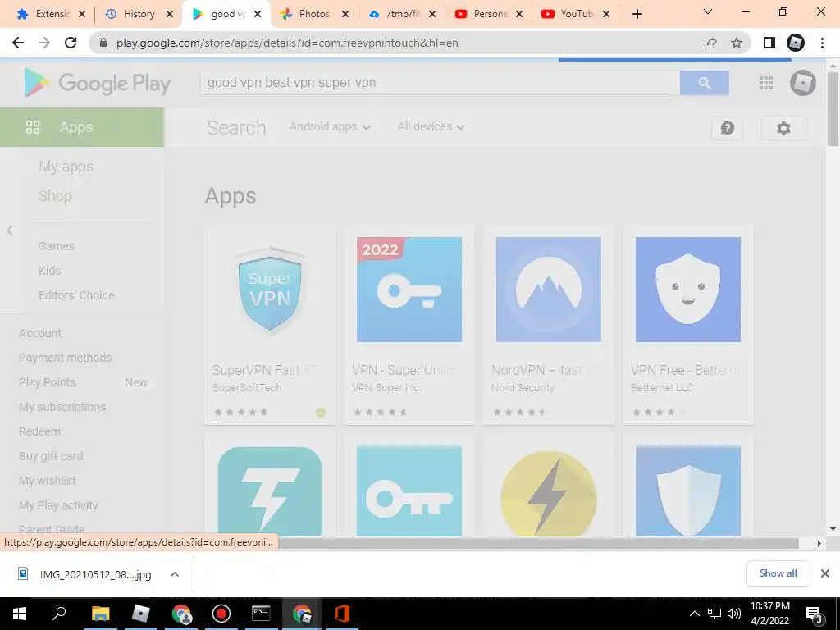Open the teal lightning bolt app icon
This screenshot has width=840, height=630.
click(x=270, y=491)
